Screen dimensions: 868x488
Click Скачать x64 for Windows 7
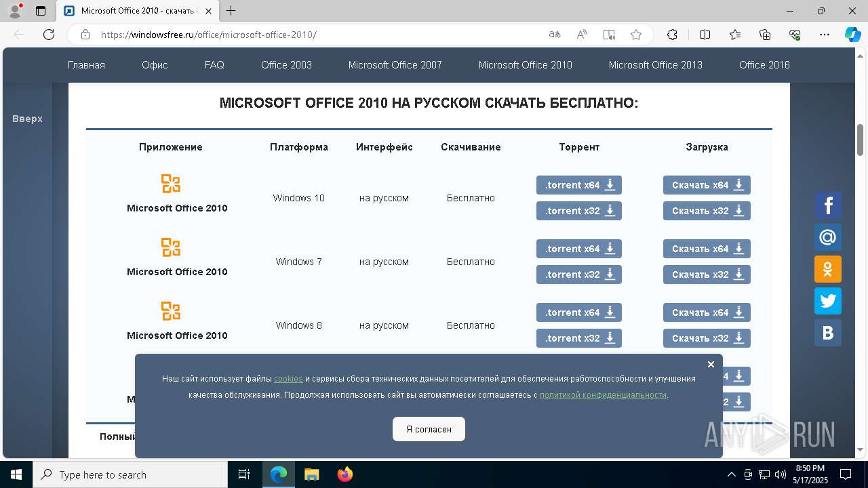707,249
